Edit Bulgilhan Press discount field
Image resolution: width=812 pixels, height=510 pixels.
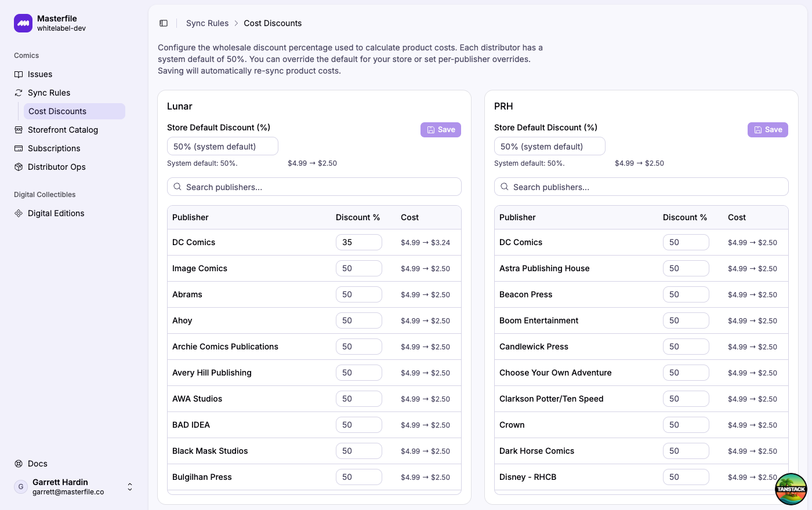click(x=359, y=477)
